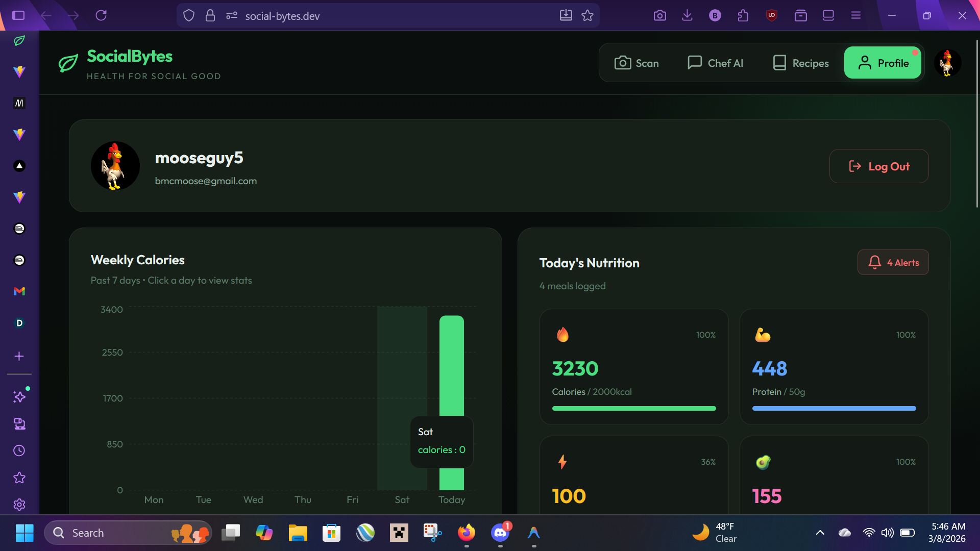980x551 pixels.
Task: Open the Recipes tab
Action: pos(801,63)
